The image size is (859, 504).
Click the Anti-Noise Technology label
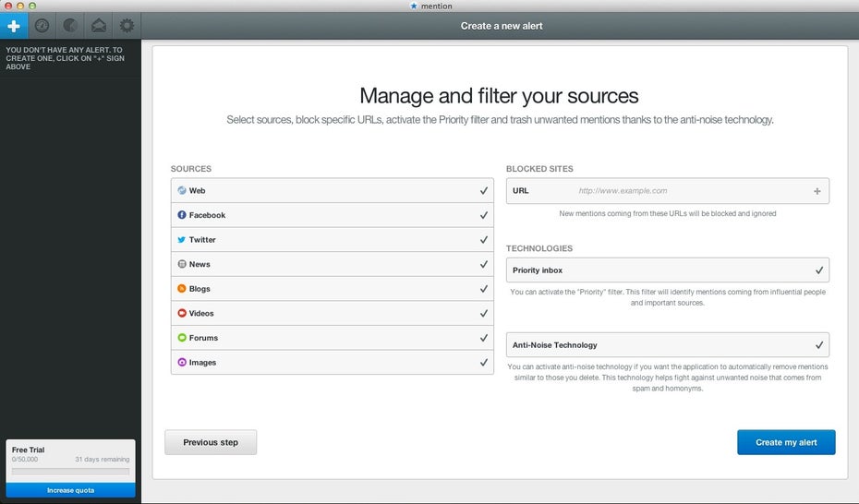point(555,344)
